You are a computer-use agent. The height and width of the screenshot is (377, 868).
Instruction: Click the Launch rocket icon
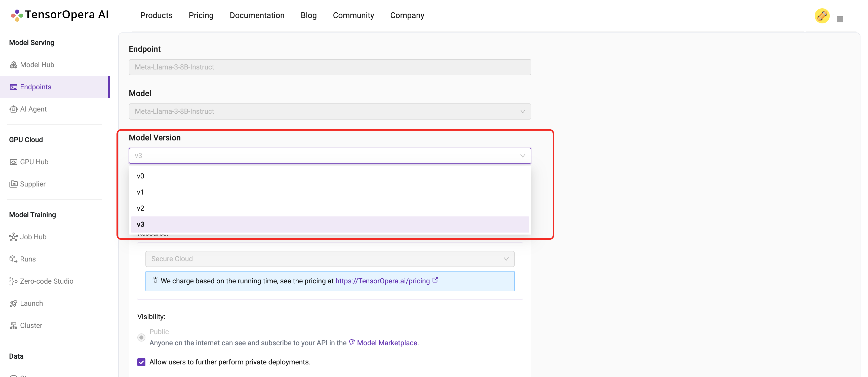(x=14, y=304)
